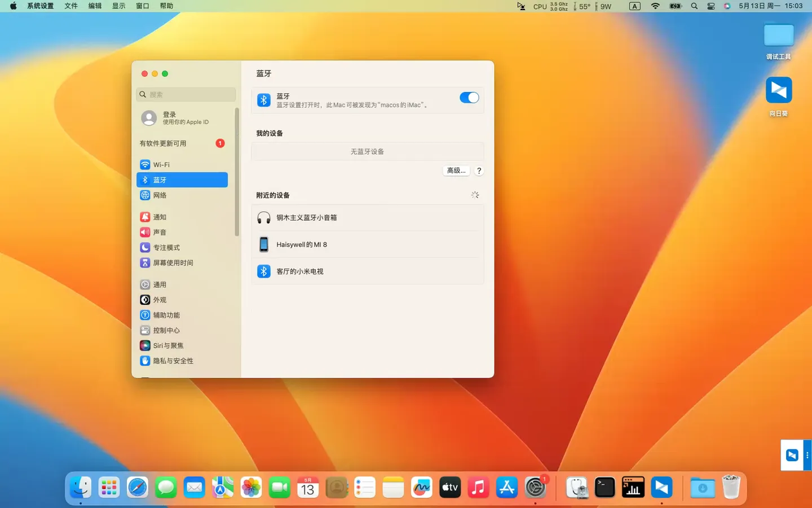This screenshot has height=508, width=812.
Task: Open 通知 settings panel
Action: [x=159, y=217]
